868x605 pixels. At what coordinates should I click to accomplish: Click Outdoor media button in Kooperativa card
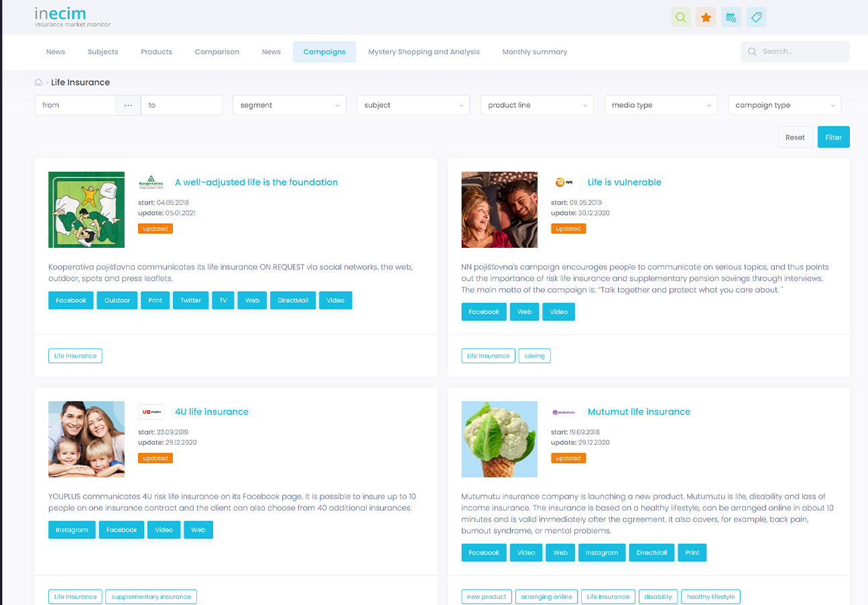(x=117, y=300)
